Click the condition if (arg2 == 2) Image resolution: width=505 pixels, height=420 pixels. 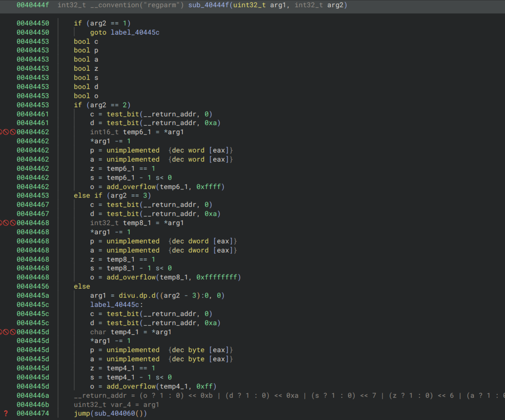(102, 105)
